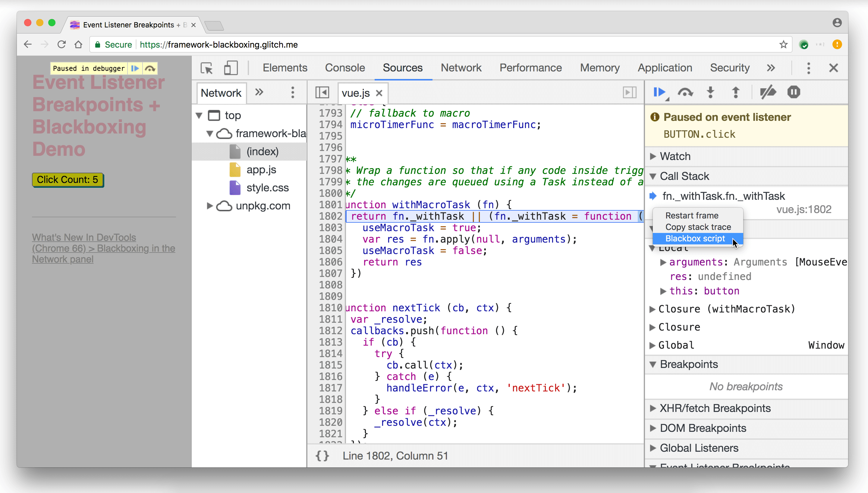This screenshot has height=493, width=868.
Task: Click the Blackbox script option
Action: click(694, 238)
